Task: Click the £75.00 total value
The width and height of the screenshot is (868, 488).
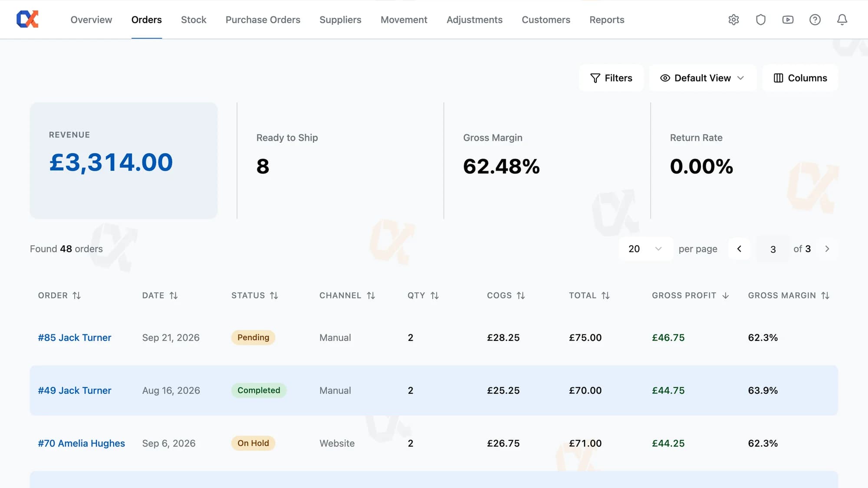Action: pos(585,337)
